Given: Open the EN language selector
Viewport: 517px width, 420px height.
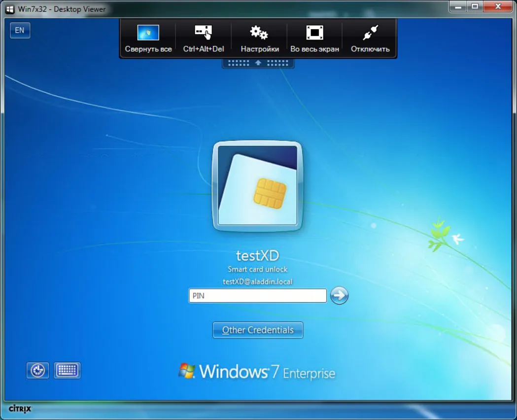Looking at the screenshot, I should click(x=20, y=31).
